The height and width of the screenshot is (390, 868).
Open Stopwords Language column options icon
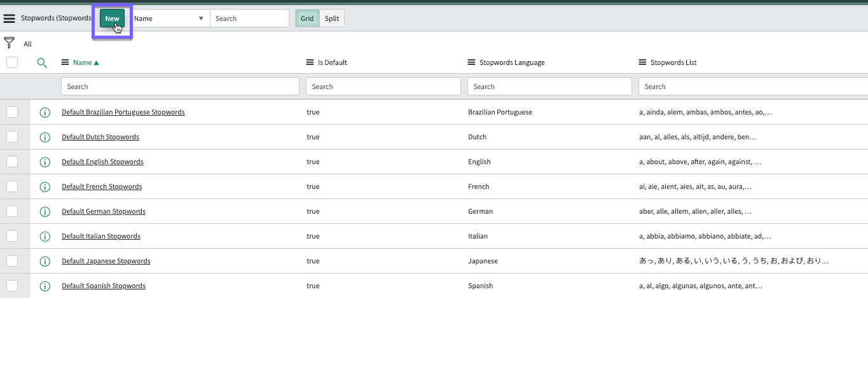[472, 62]
